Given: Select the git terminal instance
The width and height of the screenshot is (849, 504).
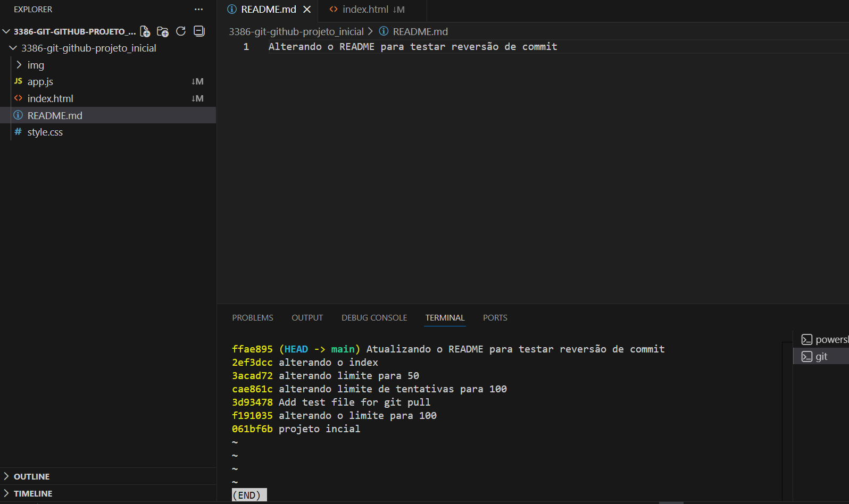Looking at the screenshot, I should pyautogui.click(x=821, y=357).
